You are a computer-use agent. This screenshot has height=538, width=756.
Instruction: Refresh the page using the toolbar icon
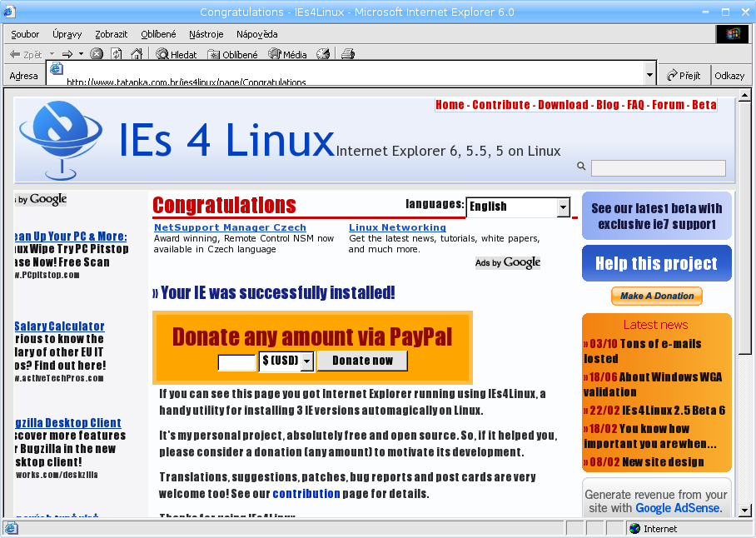click(x=117, y=54)
